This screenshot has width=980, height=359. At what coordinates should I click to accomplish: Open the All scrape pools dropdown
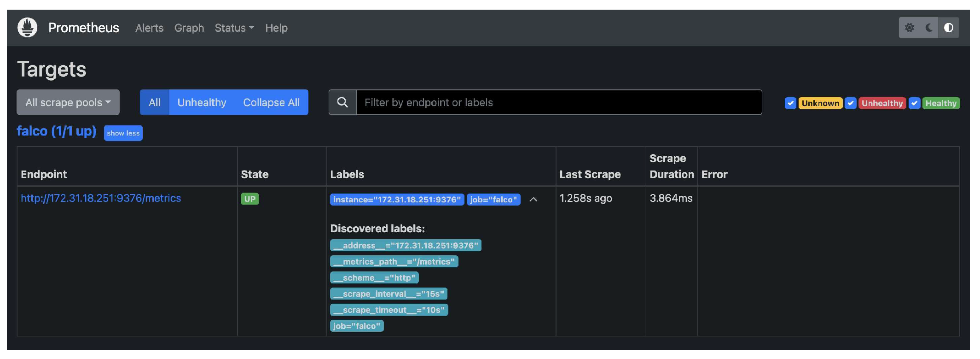coord(68,102)
